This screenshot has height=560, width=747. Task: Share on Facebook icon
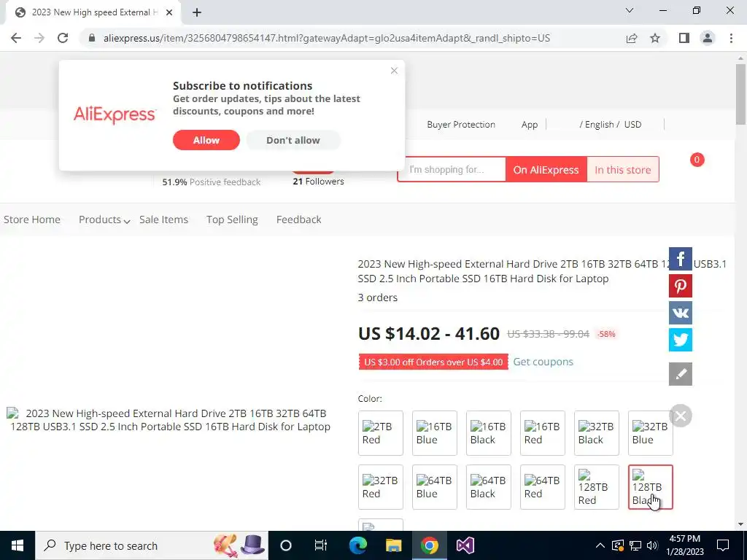coord(681,259)
